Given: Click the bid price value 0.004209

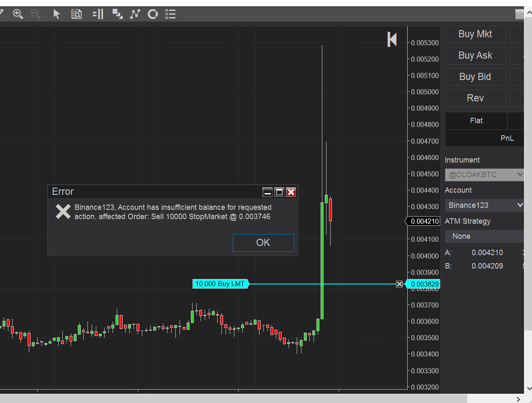Looking at the screenshot, I should coord(487,266).
